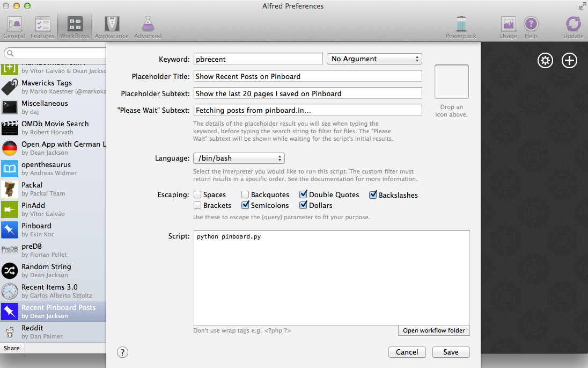The width and height of the screenshot is (588, 368).
Task: Show the Usage statistics
Action: [508, 27]
